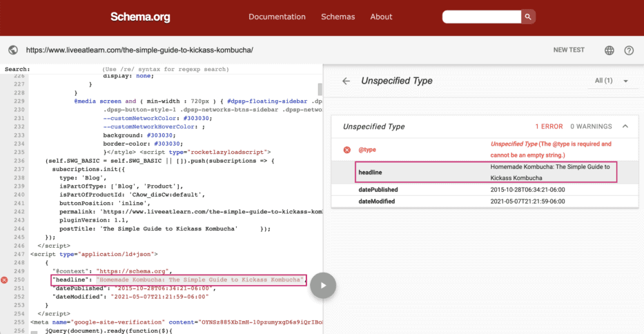Click the isPartOfProductId code line
Viewport: 644px width, 334px height.
coord(132,195)
